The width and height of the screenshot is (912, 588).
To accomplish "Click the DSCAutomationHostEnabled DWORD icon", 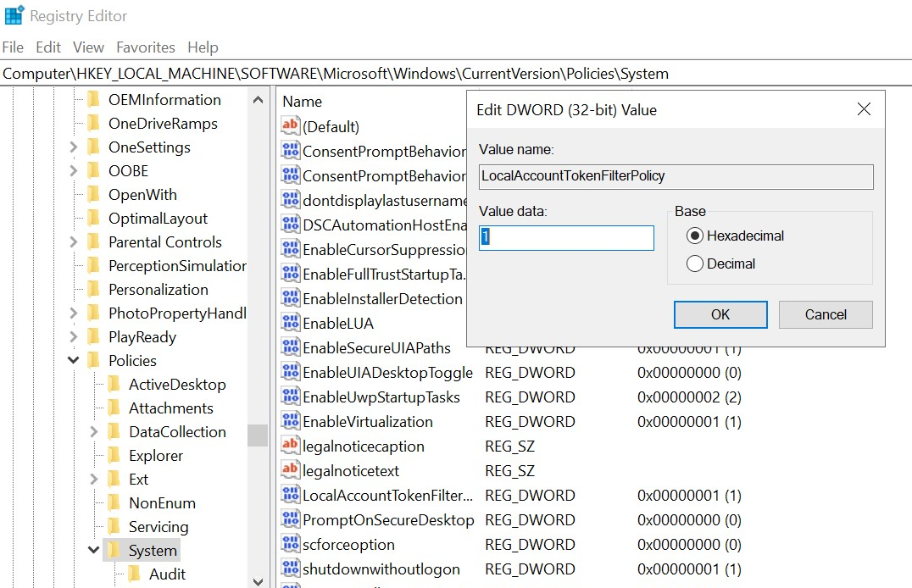I will click(x=290, y=224).
